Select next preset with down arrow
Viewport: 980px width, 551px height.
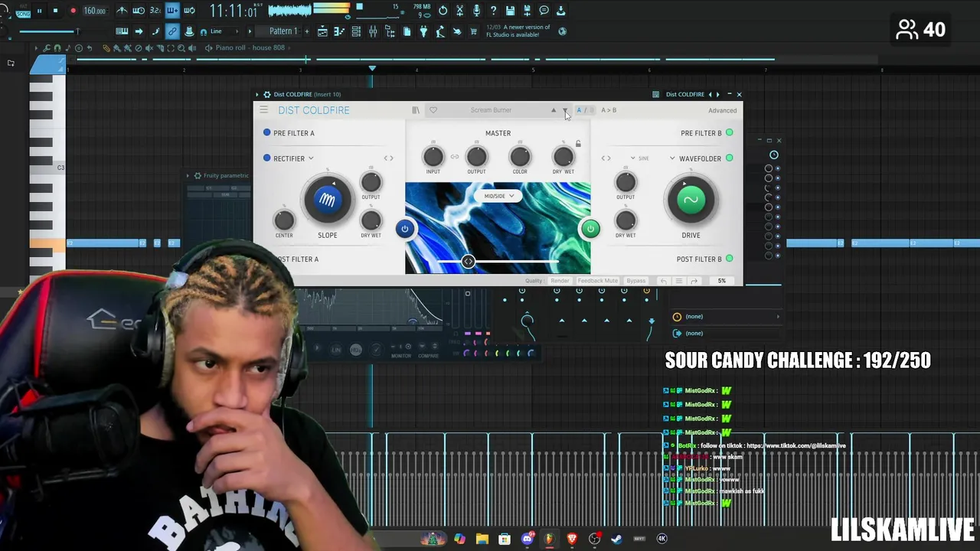(x=565, y=110)
